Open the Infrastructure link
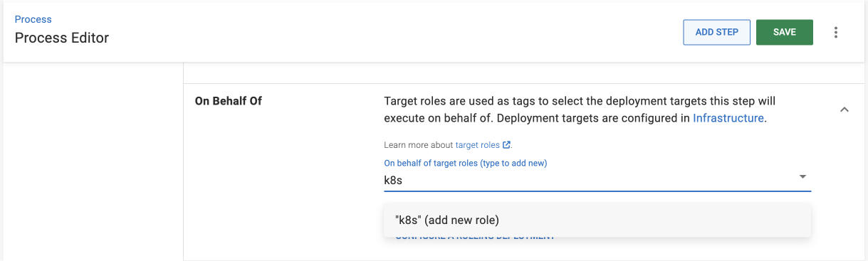The height and width of the screenshot is (261, 868). (728, 118)
